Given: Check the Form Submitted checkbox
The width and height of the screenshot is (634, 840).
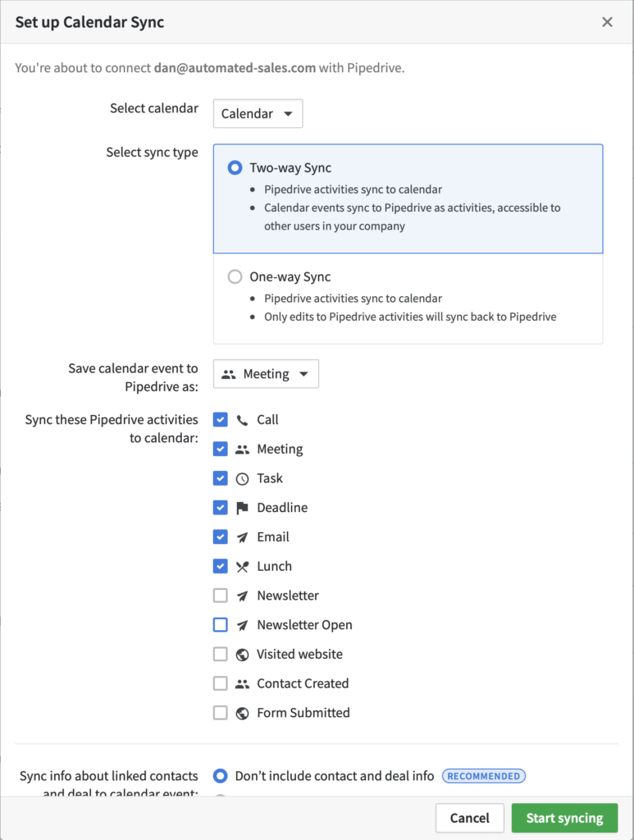Looking at the screenshot, I should (x=220, y=713).
